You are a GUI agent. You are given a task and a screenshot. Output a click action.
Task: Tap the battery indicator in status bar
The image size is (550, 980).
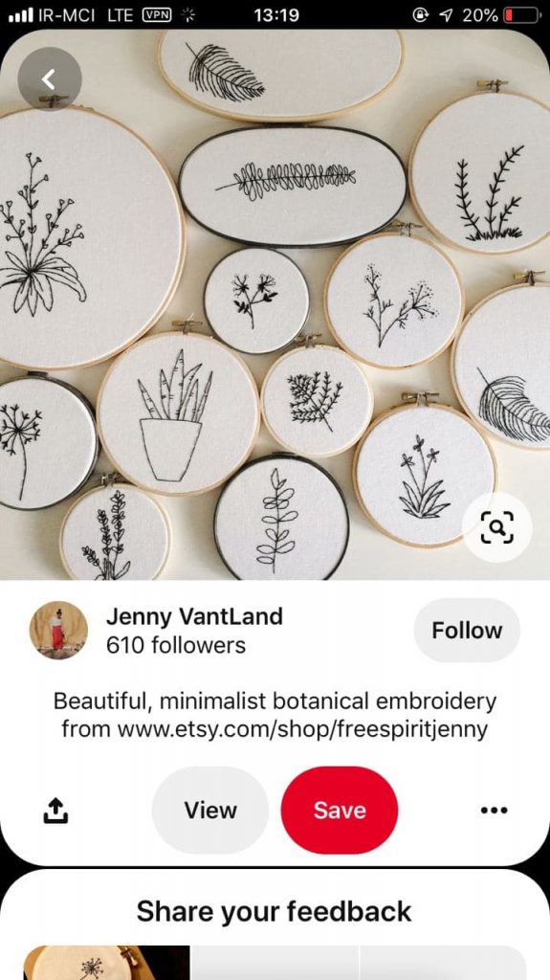[522, 15]
